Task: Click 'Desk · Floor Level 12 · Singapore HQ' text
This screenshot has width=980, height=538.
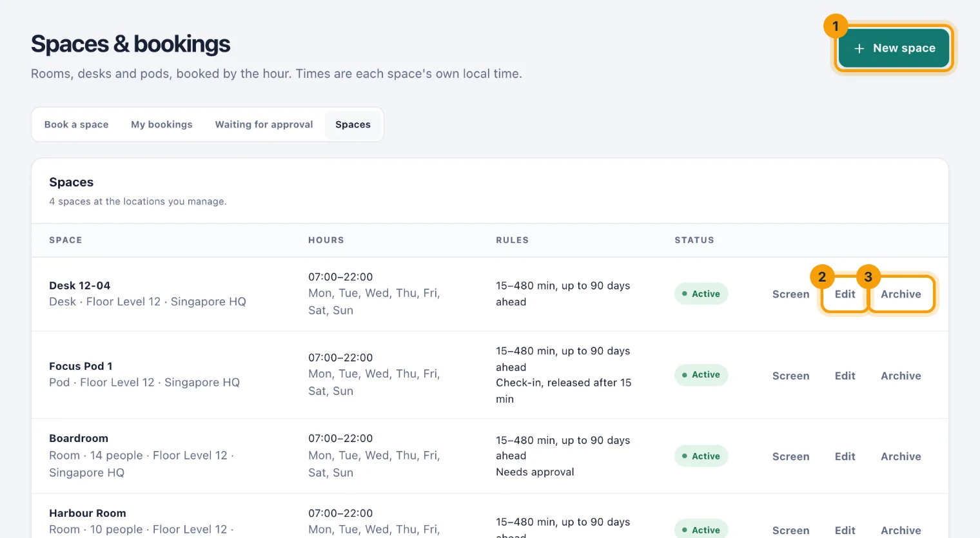Action: pyautogui.click(x=148, y=302)
